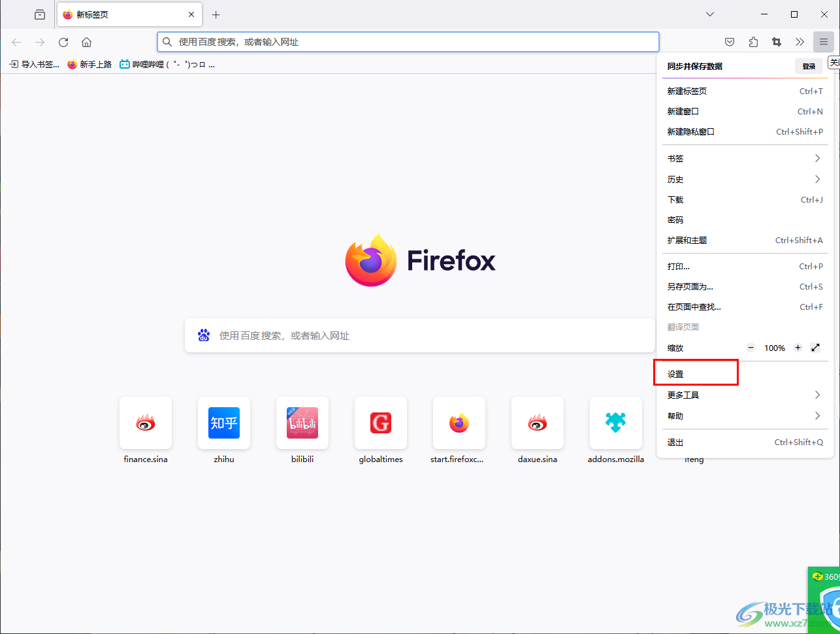Image resolution: width=840 pixels, height=634 pixels.
Task: Save to Pocket icon in toolbar
Action: [x=730, y=42]
